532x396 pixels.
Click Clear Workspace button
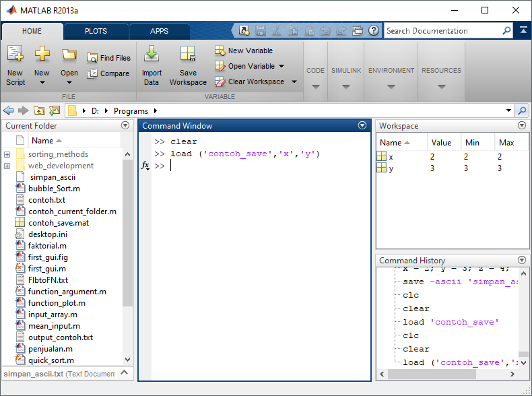[249, 81]
